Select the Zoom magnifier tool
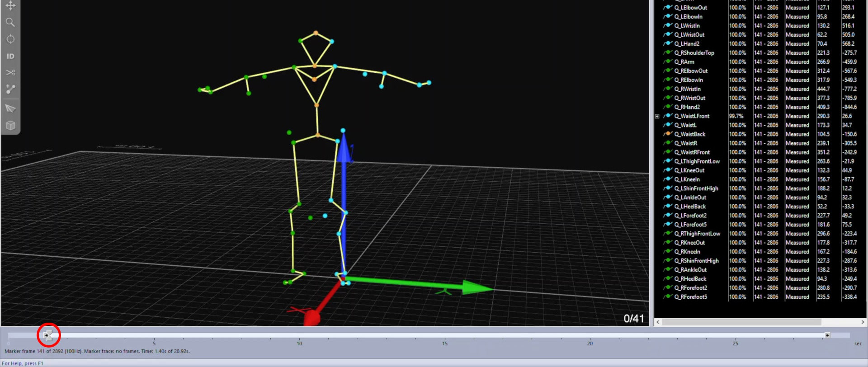Image resolution: width=868 pixels, height=367 pixels. 10,22
